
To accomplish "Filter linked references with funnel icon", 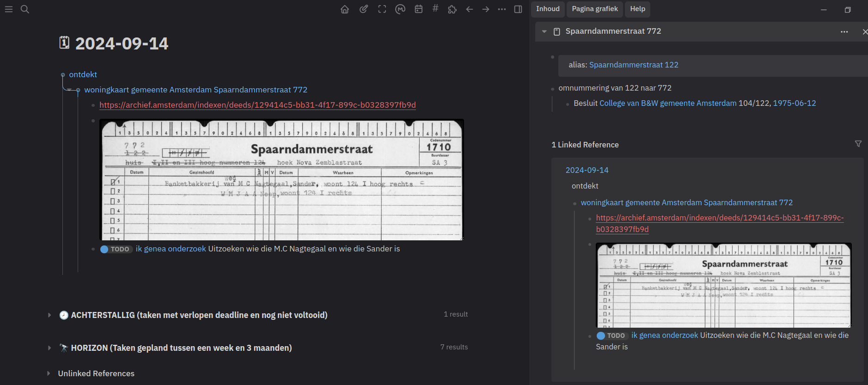I will click(858, 144).
